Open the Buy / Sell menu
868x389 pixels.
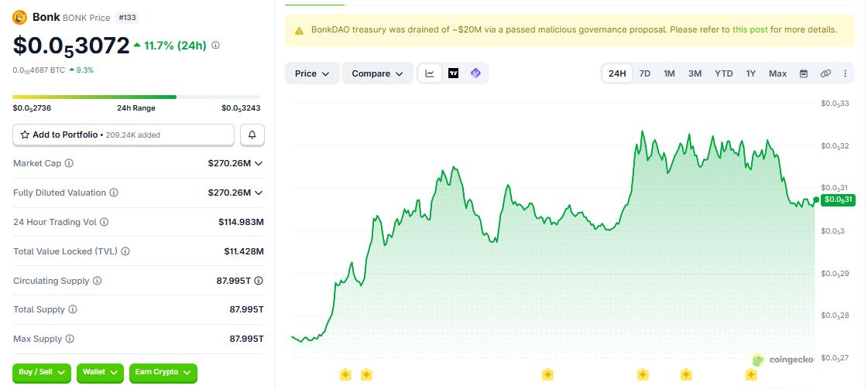point(42,373)
